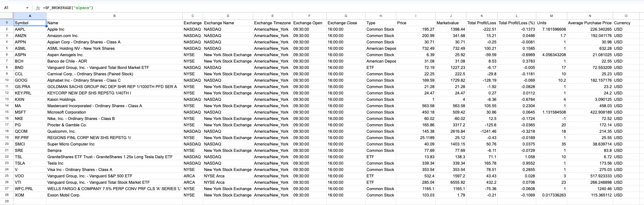Open the Name box dropdown arrow
This screenshot has height=205, width=644.
click(x=27, y=8)
